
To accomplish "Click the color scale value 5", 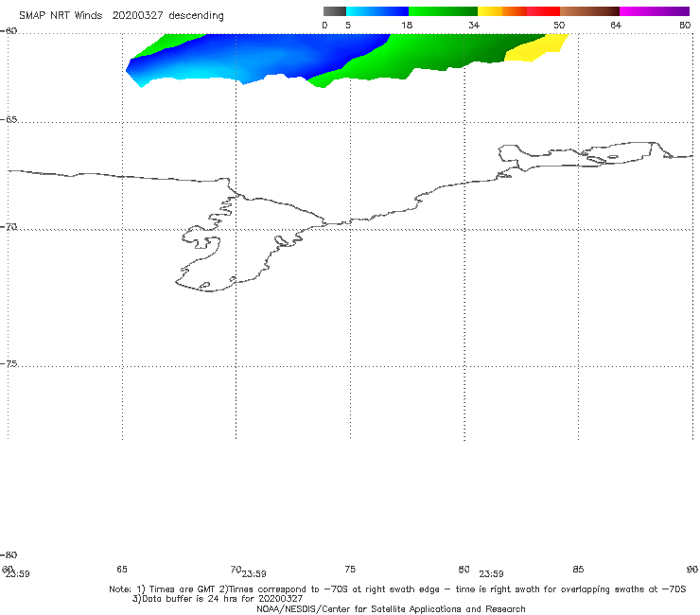I will pyautogui.click(x=348, y=25).
